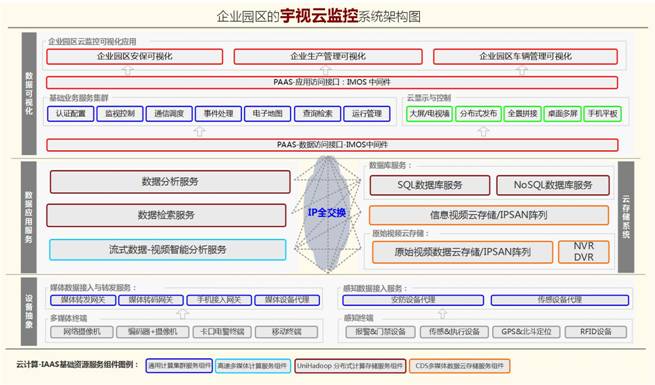Select 流式数据-视频智能分析服务 box

coord(168,250)
